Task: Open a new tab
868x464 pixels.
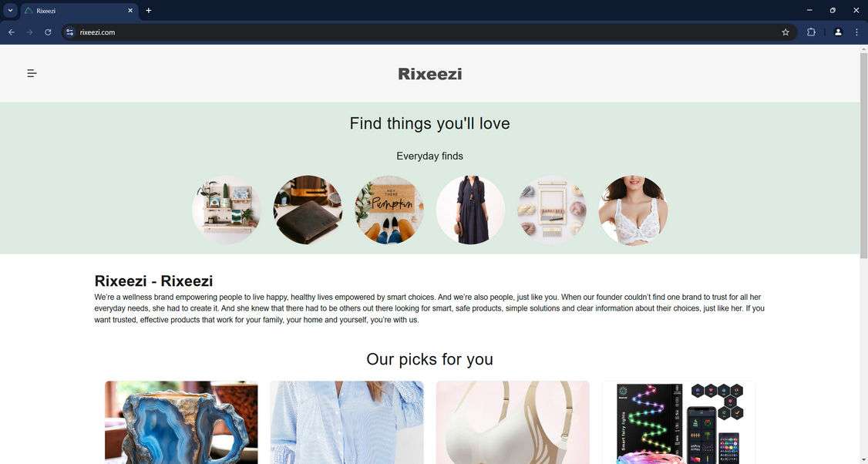Action: [148, 11]
